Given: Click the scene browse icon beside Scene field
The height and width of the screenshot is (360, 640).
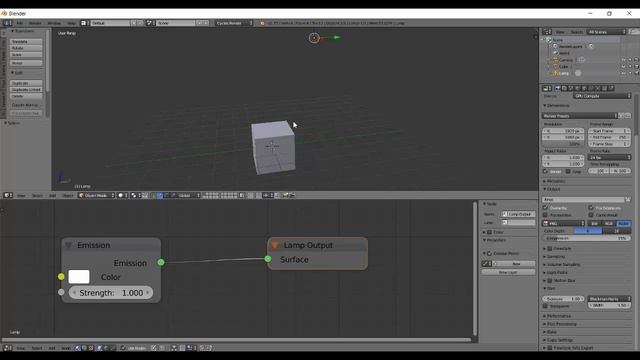Looking at the screenshot, I should [150, 23].
